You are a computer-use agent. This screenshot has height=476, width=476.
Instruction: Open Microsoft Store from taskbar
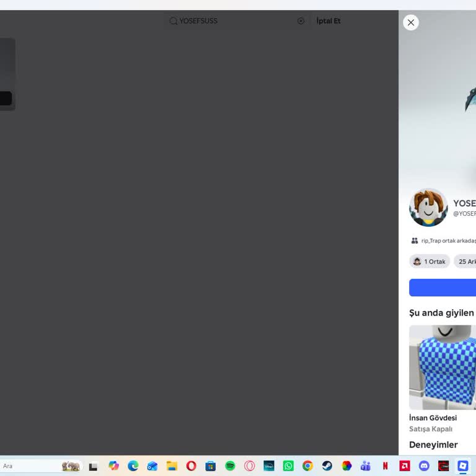pos(210,466)
